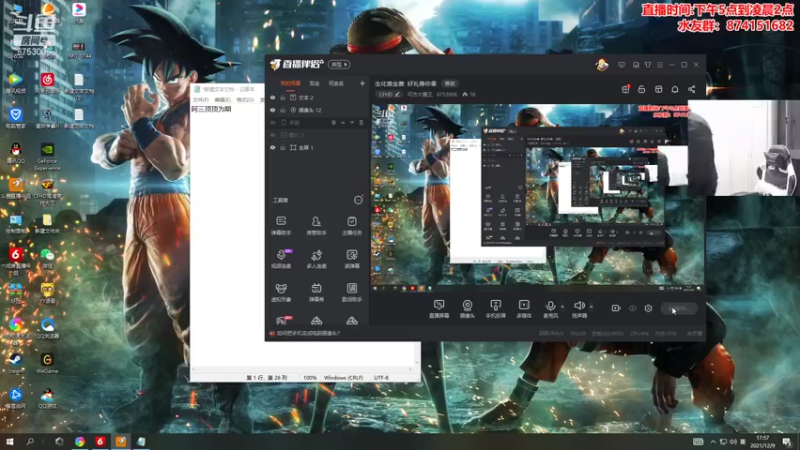
Task: Lock the 文本 2 source
Action: click(283, 97)
